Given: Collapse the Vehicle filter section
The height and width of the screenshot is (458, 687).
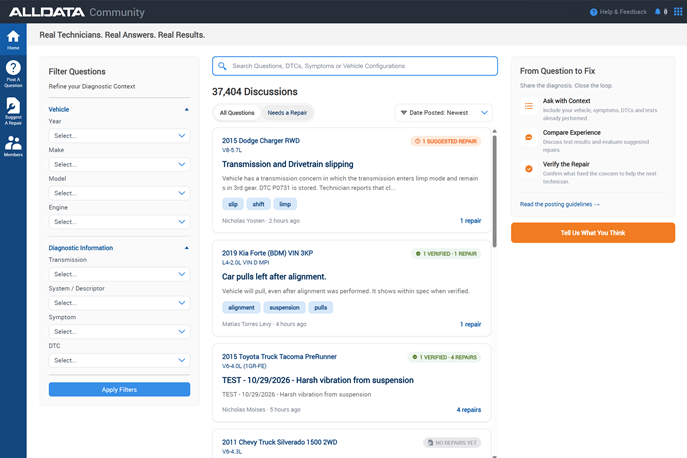Looking at the screenshot, I should pyautogui.click(x=187, y=110).
